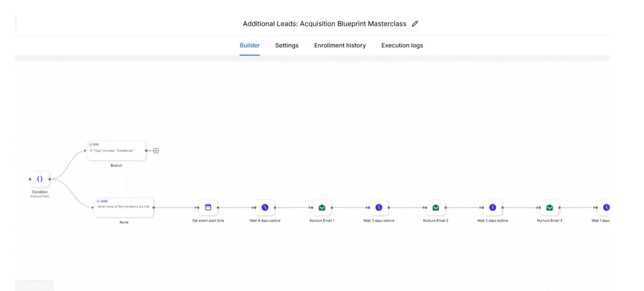Viewport: 644px width, 291px height.
Task: Go to the Enrollment history tab
Action: tap(340, 46)
